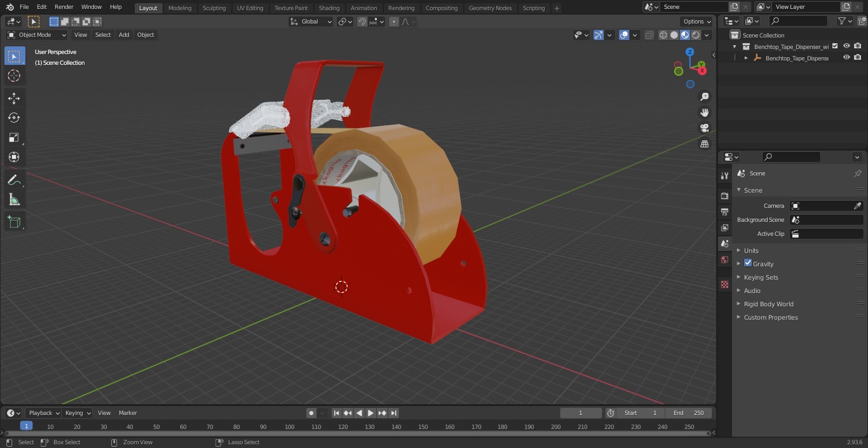Disable render for Benchtop_Tape_Dispenser collection
This screenshot has height=448, width=868.
click(857, 46)
